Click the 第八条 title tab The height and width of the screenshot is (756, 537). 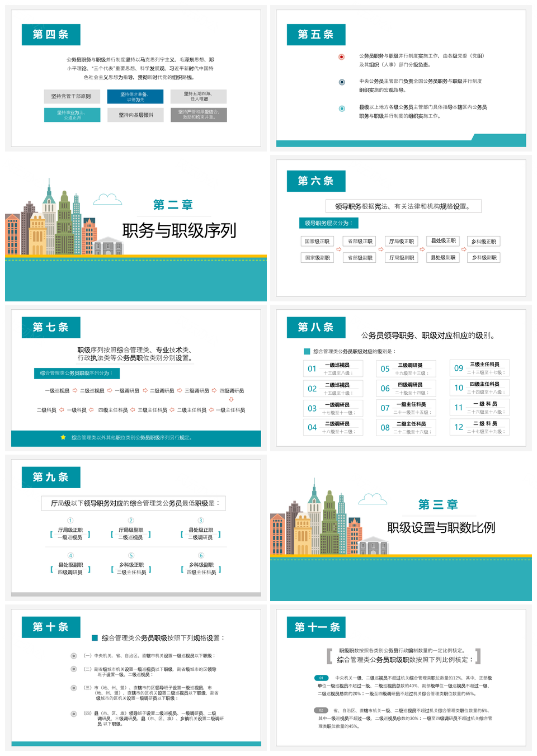click(x=316, y=327)
